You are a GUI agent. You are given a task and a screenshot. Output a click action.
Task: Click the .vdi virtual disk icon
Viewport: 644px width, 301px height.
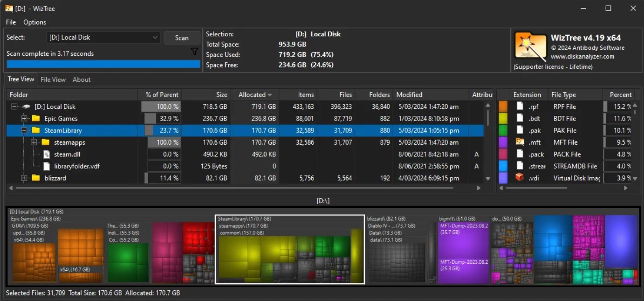(520, 178)
